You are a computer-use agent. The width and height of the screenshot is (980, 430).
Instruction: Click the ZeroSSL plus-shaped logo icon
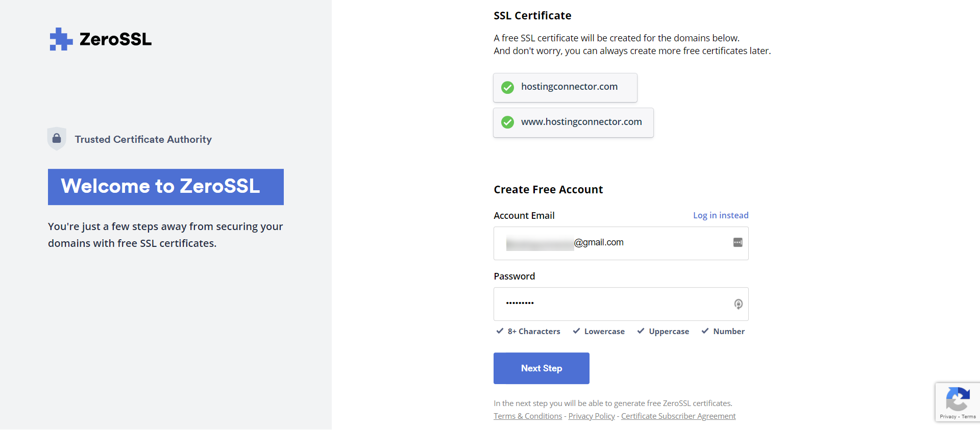[61, 39]
